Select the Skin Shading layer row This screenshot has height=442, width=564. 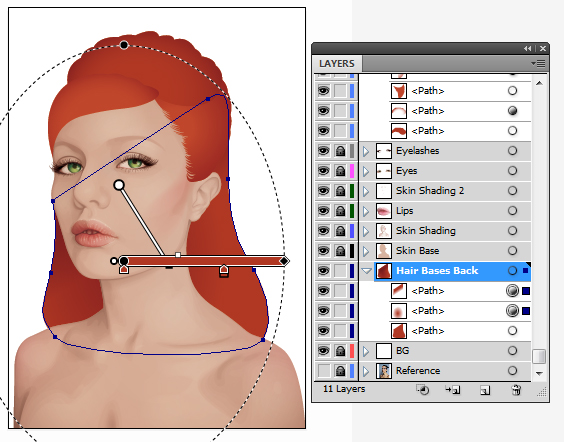(445, 231)
